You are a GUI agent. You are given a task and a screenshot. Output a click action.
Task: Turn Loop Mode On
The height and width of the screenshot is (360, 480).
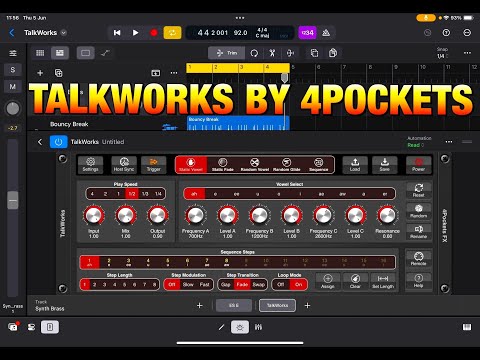(x=298, y=284)
